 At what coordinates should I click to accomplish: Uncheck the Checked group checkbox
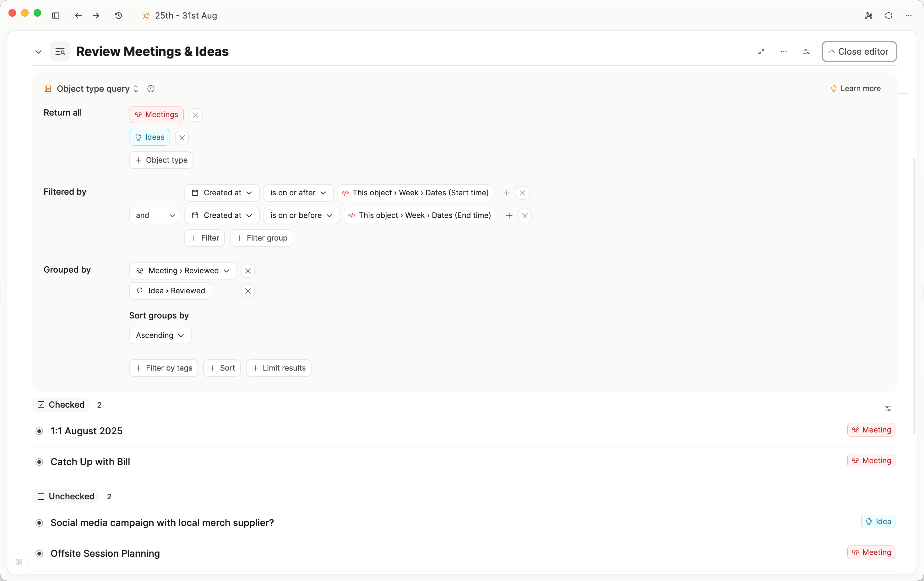41,405
